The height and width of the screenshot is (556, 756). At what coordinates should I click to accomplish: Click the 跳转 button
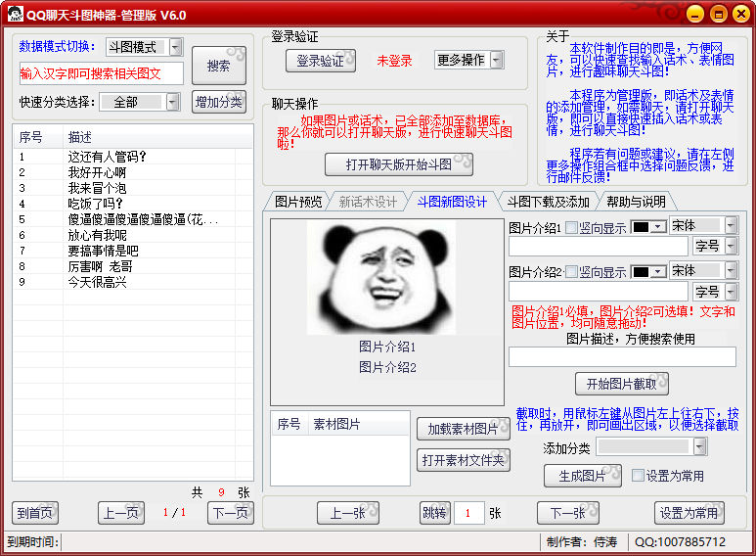point(434,513)
